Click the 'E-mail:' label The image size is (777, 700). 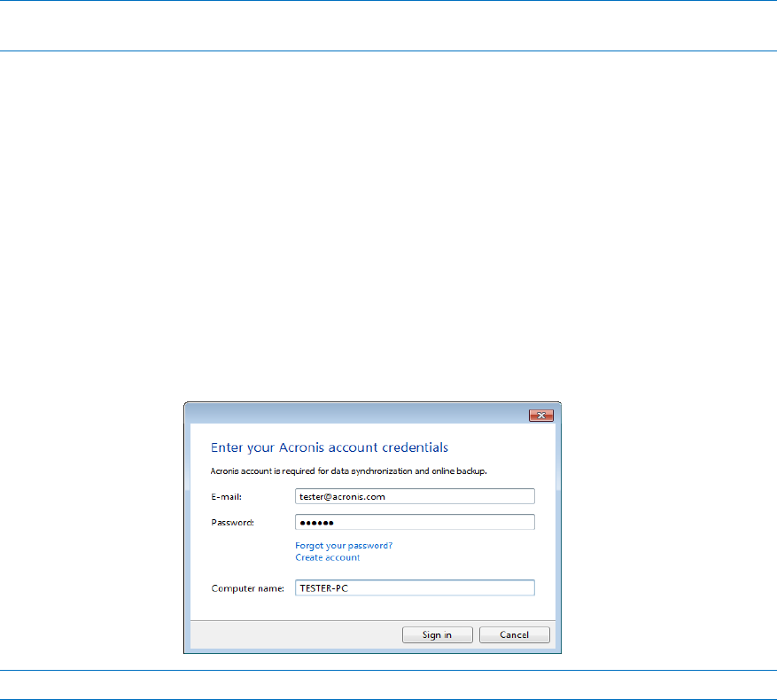227,497
